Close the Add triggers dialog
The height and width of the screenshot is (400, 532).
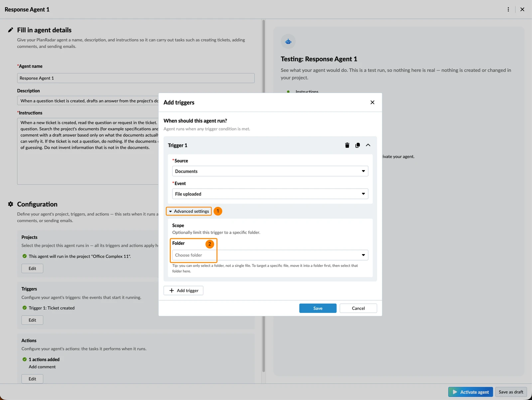(372, 102)
